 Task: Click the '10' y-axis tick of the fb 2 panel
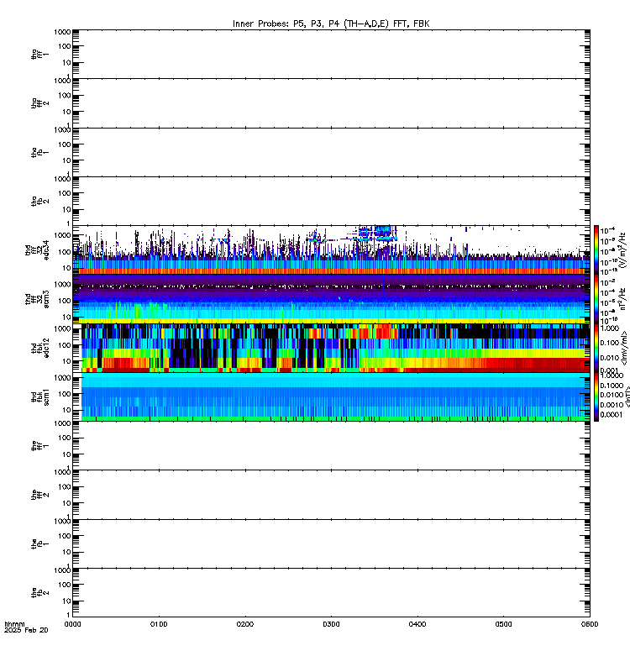66,601
